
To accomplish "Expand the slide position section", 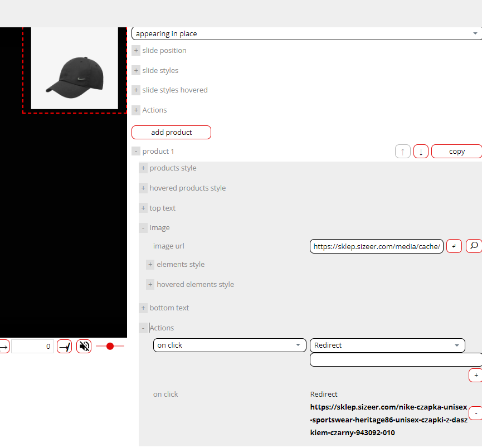I will click(136, 51).
